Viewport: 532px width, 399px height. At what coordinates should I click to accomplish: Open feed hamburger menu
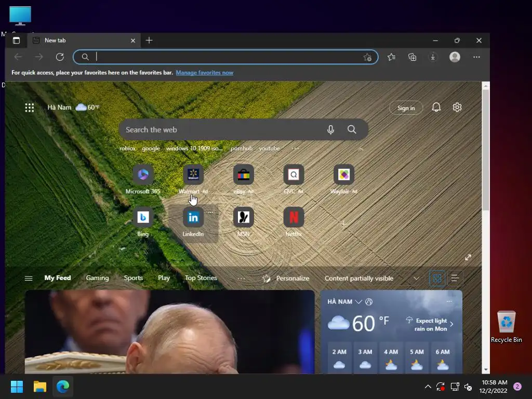click(29, 278)
